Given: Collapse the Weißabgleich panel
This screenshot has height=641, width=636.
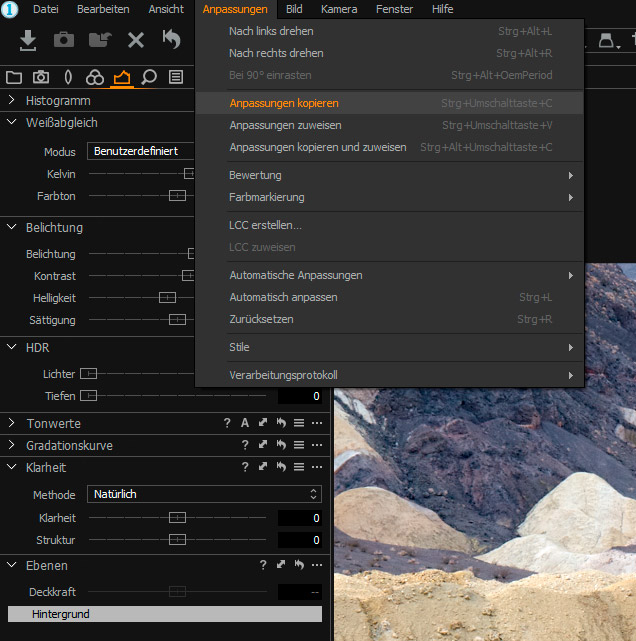Looking at the screenshot, I should tap(11, 122).
